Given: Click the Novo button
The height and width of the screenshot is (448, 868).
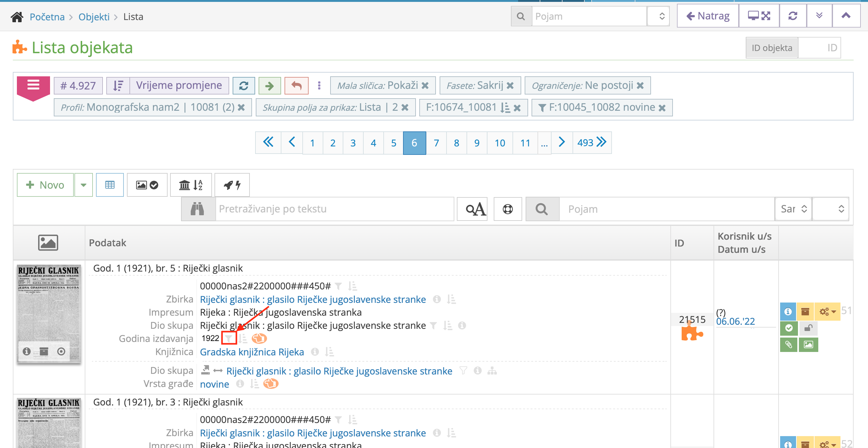Looking at the screenshot, I should (45, 185).
